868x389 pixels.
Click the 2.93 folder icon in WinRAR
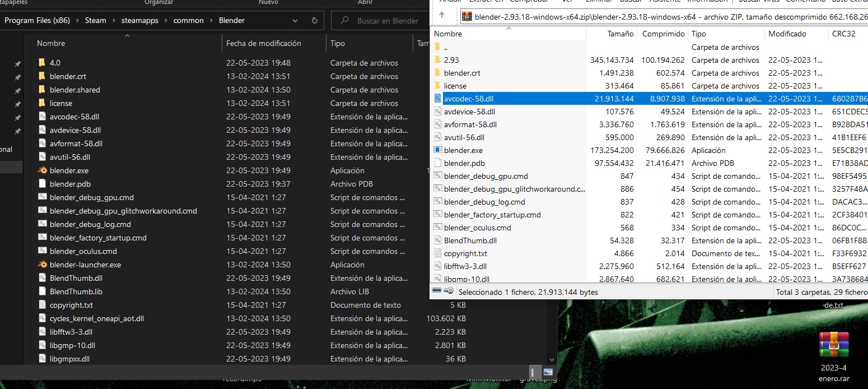[438, 60]
